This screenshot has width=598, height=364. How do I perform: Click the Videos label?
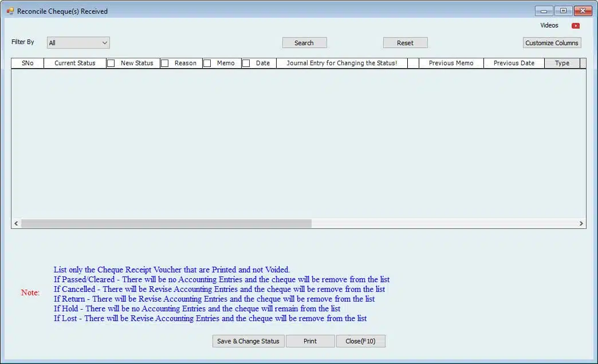pos(549,25)
